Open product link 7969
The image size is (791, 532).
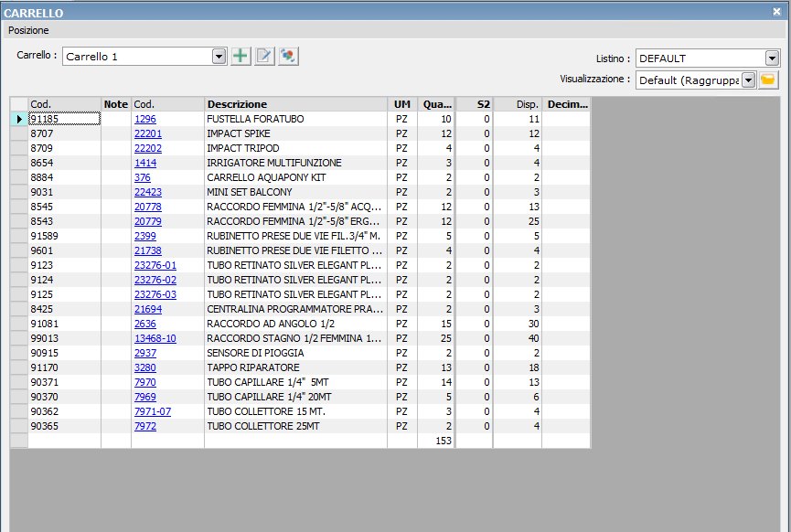pyautogui.click(x=145, y=397)
